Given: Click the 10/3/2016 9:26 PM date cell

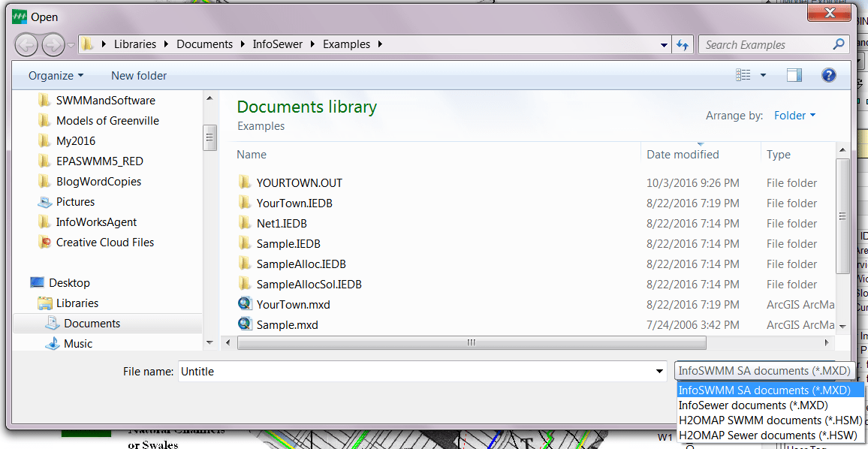Looking at the screenshot, I should pyautogui.click(x=692, y=182).
